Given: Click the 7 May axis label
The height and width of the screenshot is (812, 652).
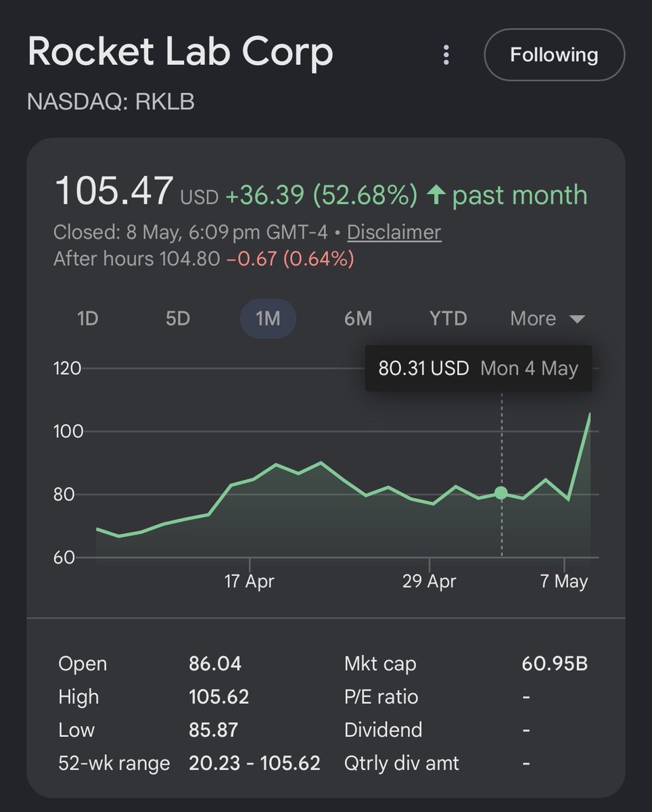Looking at the screenshot, I should (x=564, y=581).
